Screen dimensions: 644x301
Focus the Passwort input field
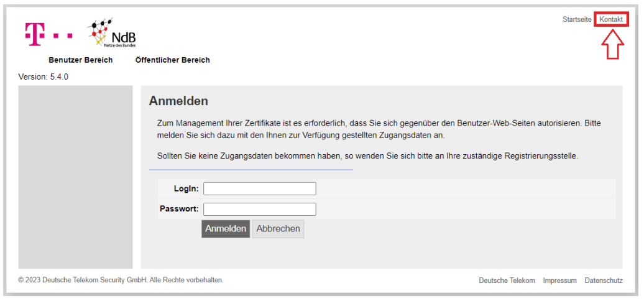259,209
